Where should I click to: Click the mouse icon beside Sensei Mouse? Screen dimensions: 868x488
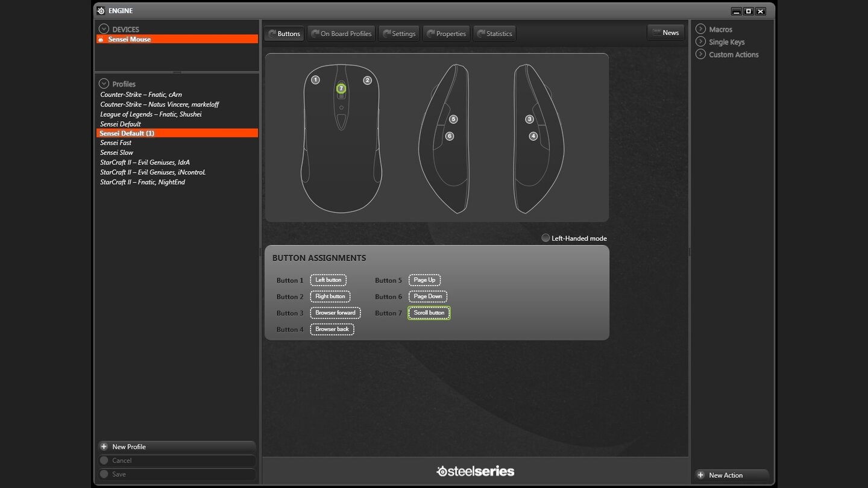(101, 39)
